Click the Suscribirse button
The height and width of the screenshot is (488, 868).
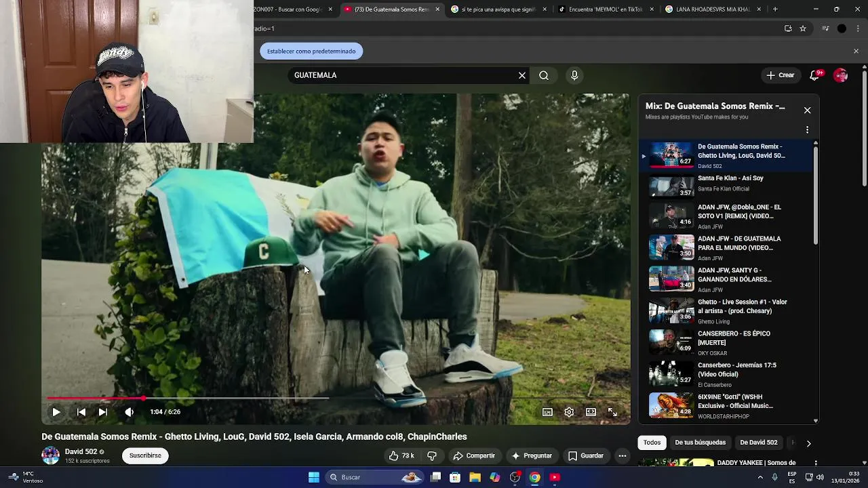pos(145,455)
